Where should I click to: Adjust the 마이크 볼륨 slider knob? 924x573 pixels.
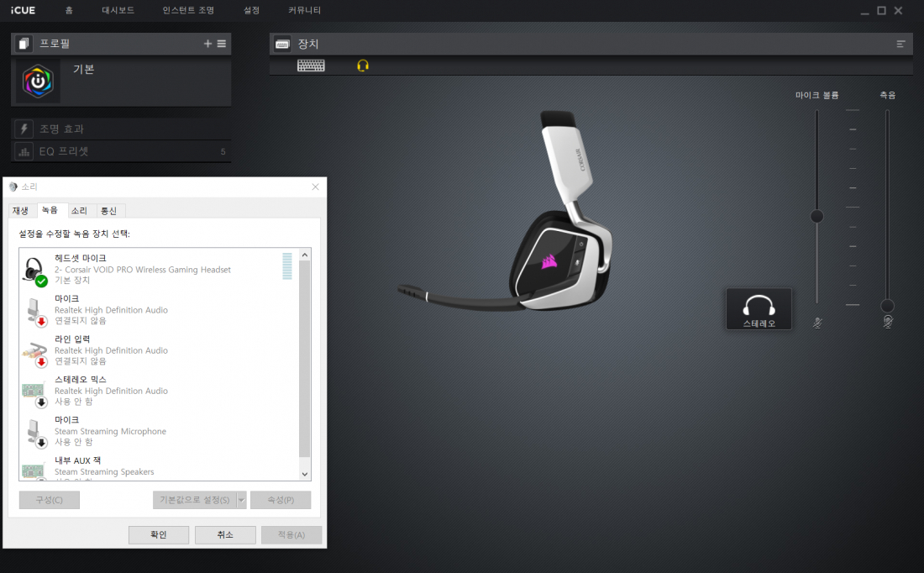pyautogui.click(x=816, y=217)
